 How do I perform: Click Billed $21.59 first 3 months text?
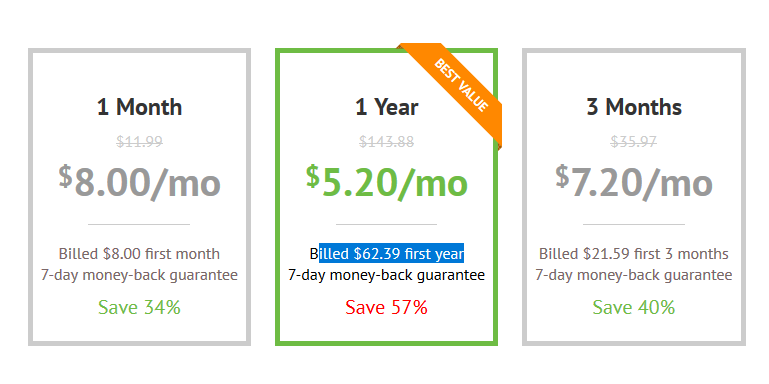(x=634, y=254)
